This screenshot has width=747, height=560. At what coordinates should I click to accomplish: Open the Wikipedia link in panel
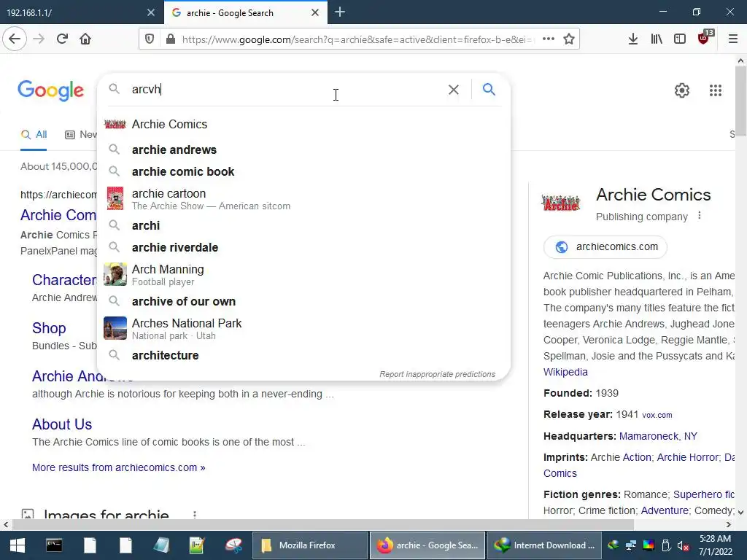[565, 372]
